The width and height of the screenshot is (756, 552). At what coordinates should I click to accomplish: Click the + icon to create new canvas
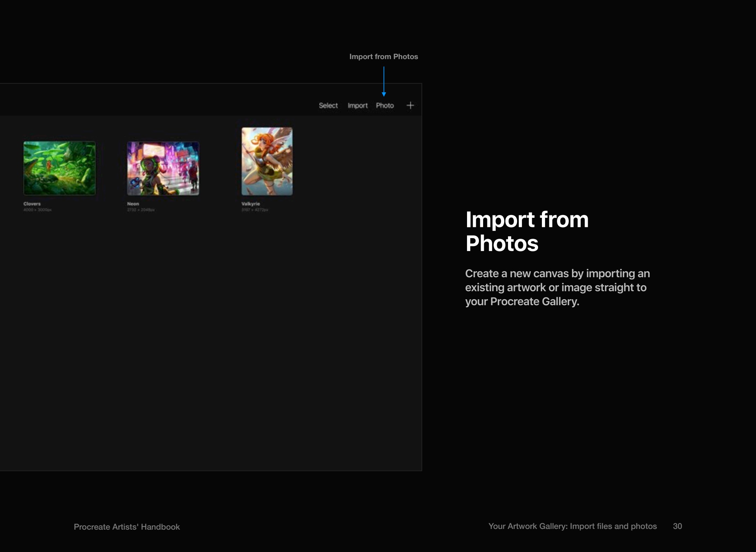pos(410,105)
